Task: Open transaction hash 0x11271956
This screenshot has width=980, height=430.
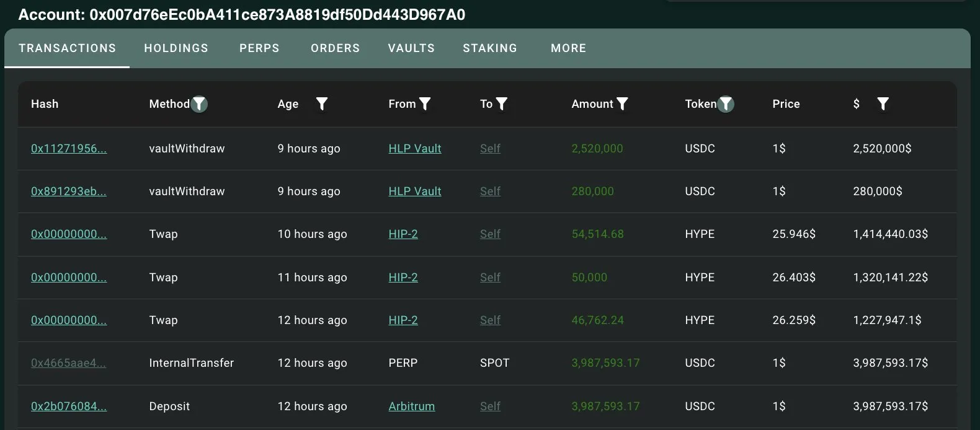Action: click(x=68, y=149)
